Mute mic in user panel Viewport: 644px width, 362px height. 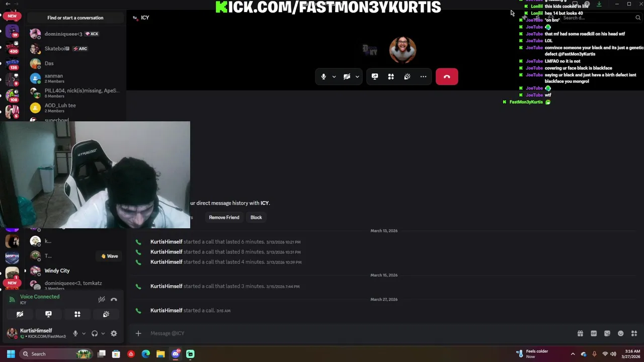point(75,333)
